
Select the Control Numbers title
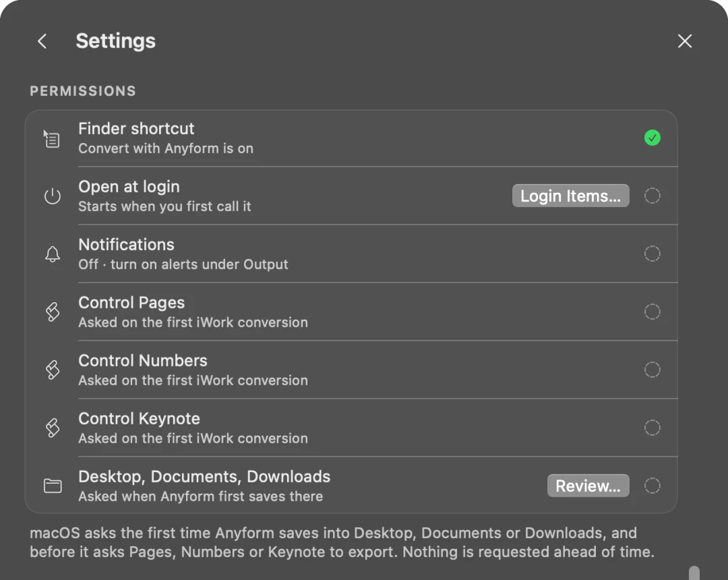pyautogui.click(x=142, y=361)
